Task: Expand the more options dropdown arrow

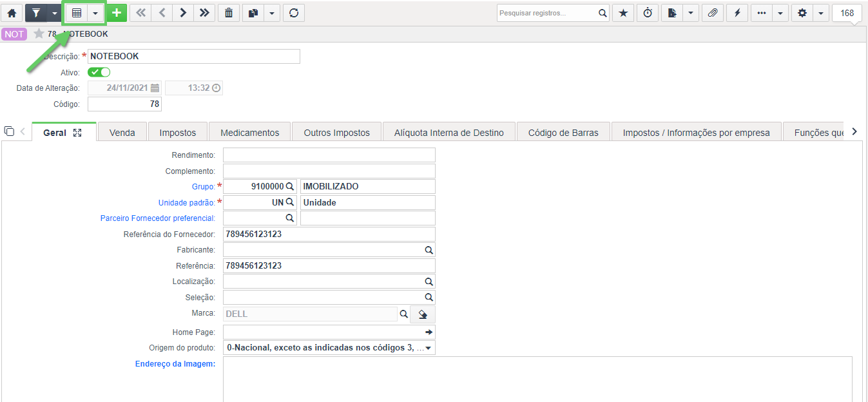Action: click(780, 13)
